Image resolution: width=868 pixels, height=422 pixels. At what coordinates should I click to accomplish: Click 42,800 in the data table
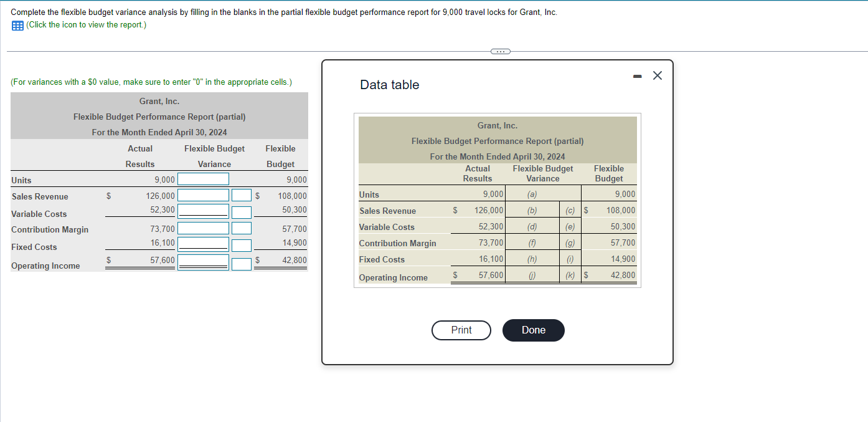click(x=623, y=276)
